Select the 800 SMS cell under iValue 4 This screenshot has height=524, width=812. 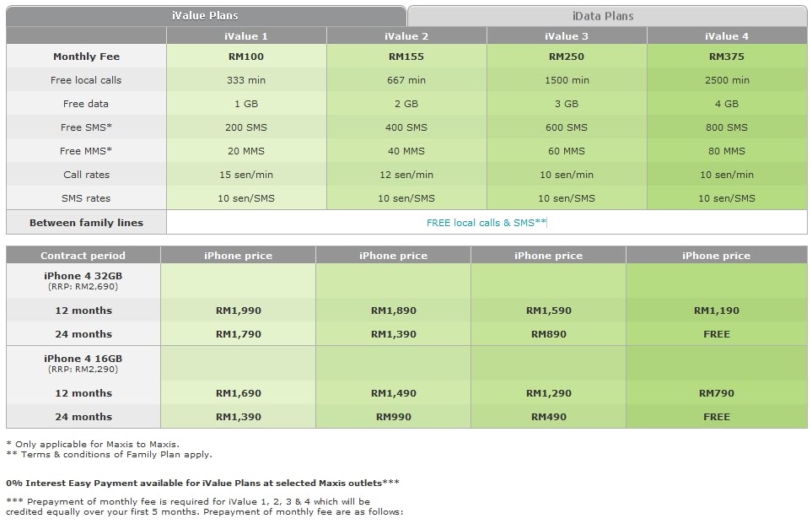click(x=727, y=127)
